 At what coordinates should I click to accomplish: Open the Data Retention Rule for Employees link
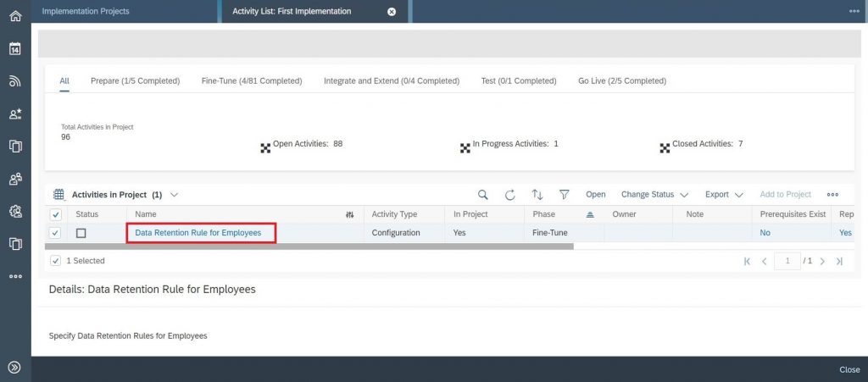198,233
